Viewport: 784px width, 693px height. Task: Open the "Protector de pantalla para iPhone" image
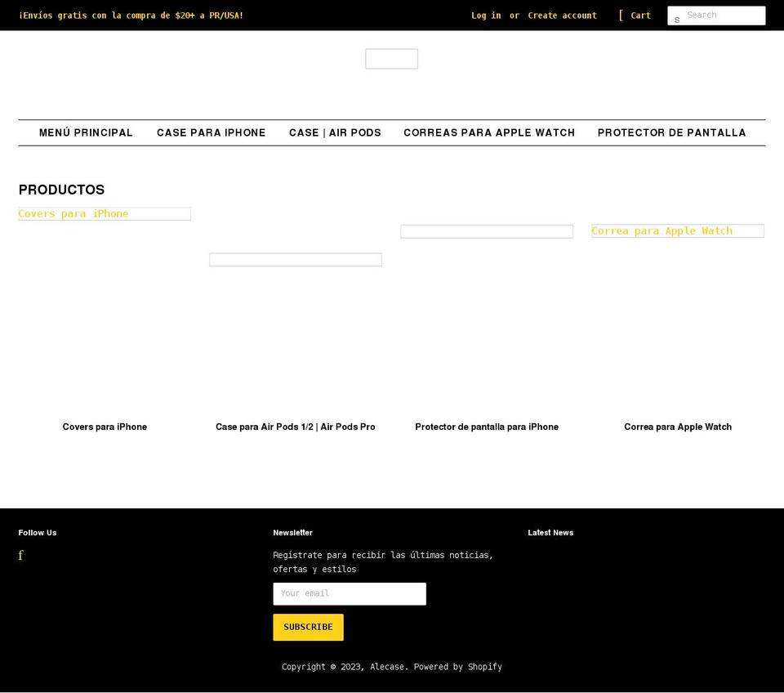487,231
